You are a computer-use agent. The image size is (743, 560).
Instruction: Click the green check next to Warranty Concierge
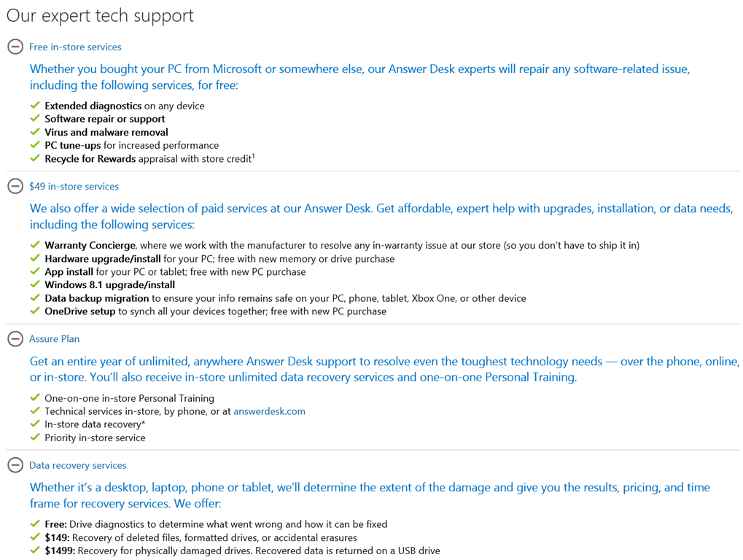(x=35, y=245)
